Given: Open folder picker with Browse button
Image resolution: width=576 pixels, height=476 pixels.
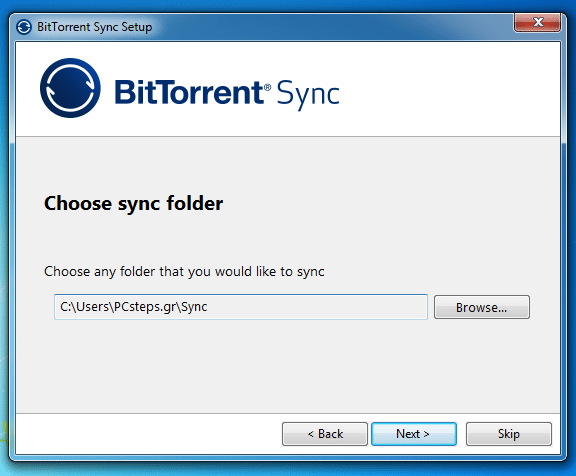Looking at the screenshot, I should point(482,307).
